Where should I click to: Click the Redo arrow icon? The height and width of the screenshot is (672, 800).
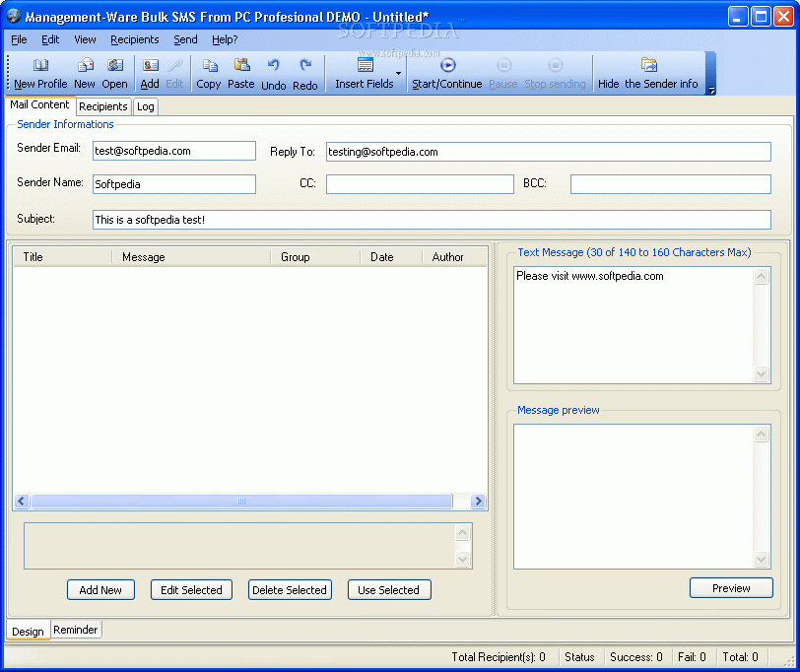[x=305, y=65]
